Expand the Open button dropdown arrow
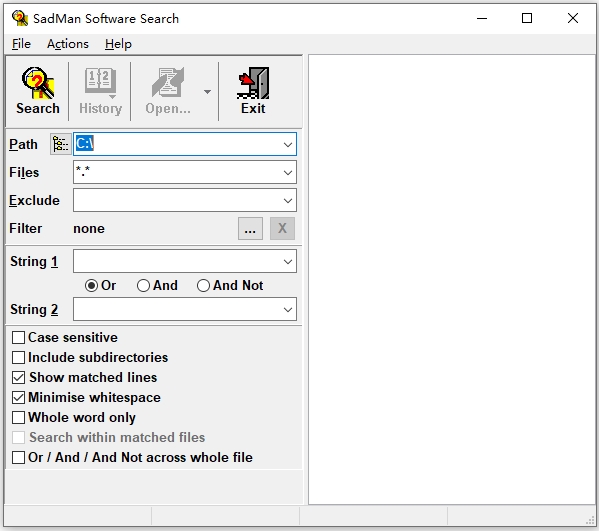Screen dimensions: 599x531 207,92
